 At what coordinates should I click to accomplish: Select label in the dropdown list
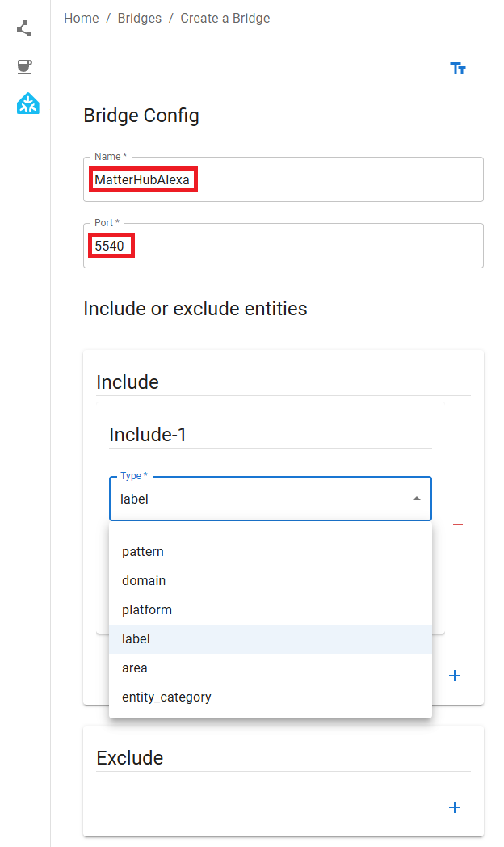136,639
